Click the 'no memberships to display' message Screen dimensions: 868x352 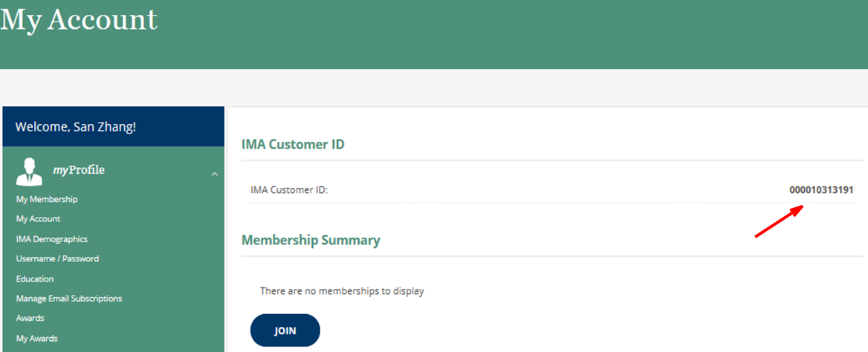(x=342, y=291)
